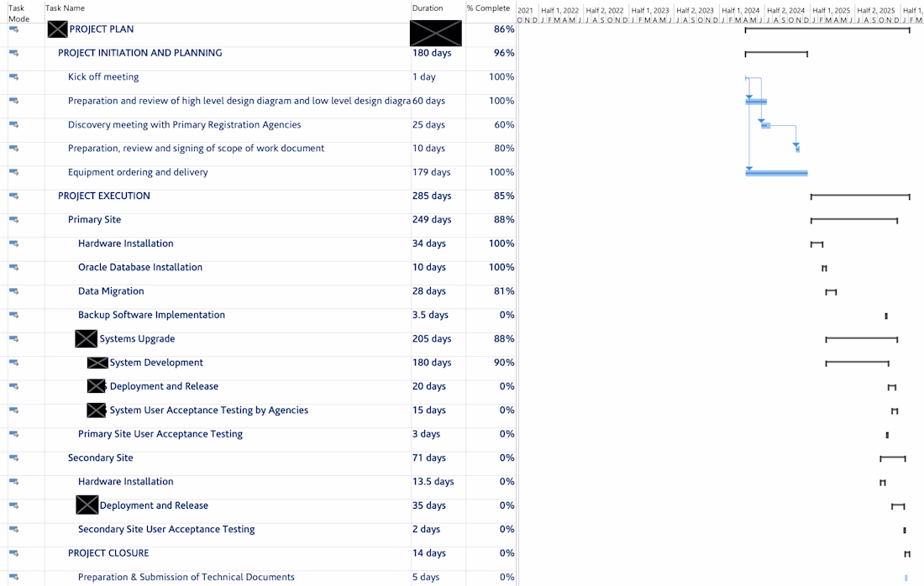Click the 13.5 days duration cell
The width and height of the screenshot is (924, 586).
point(433,482)
